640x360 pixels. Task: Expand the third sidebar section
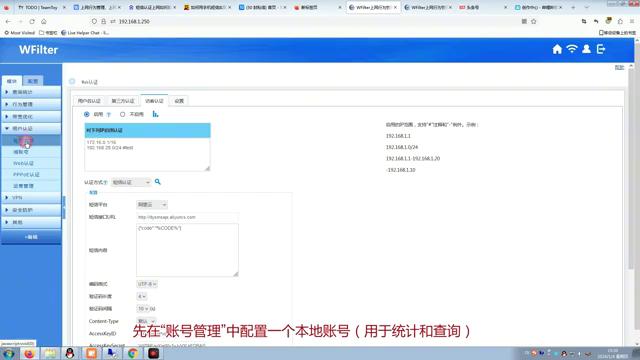[x=31, y=117]
